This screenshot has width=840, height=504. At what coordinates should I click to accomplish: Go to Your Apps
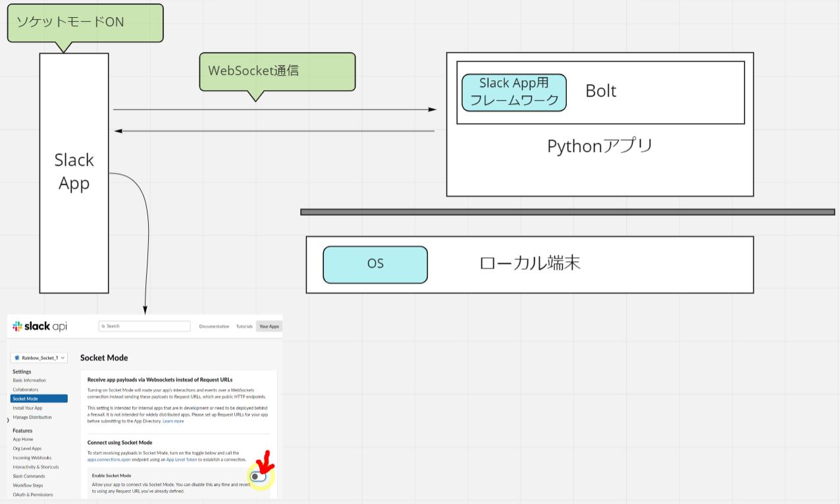point(269,326)
